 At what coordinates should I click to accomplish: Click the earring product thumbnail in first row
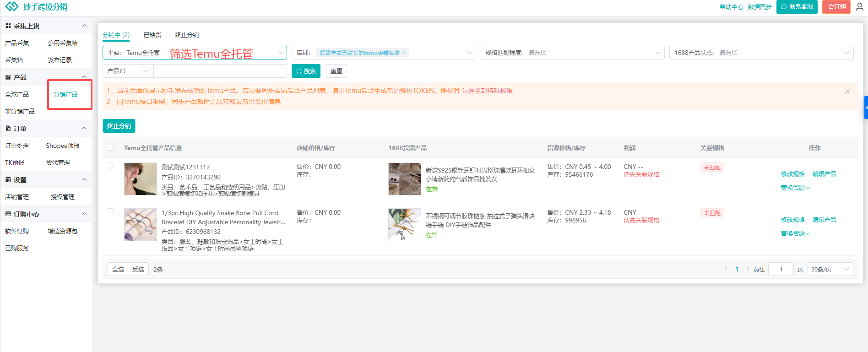(x=140, y=179)
